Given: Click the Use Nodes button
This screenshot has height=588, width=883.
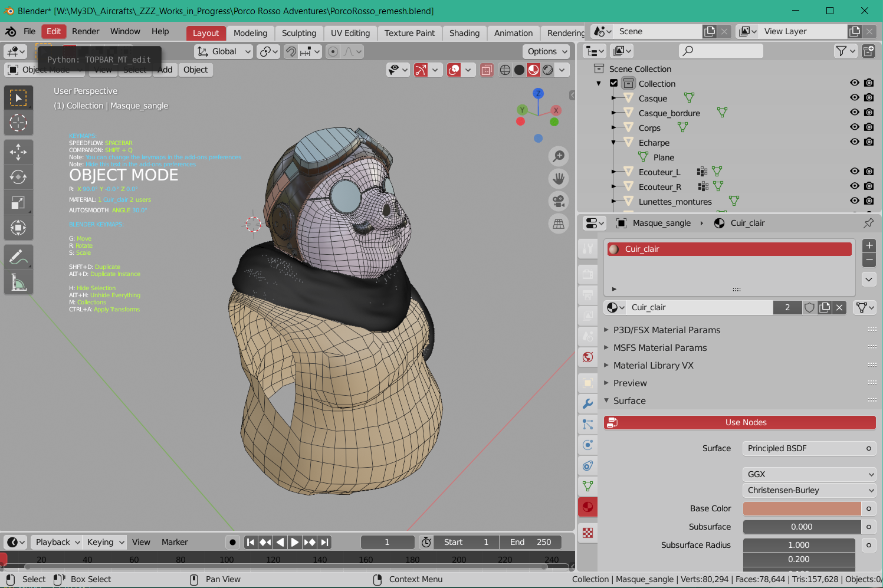Looking at the screenshot, I should 740,422.
